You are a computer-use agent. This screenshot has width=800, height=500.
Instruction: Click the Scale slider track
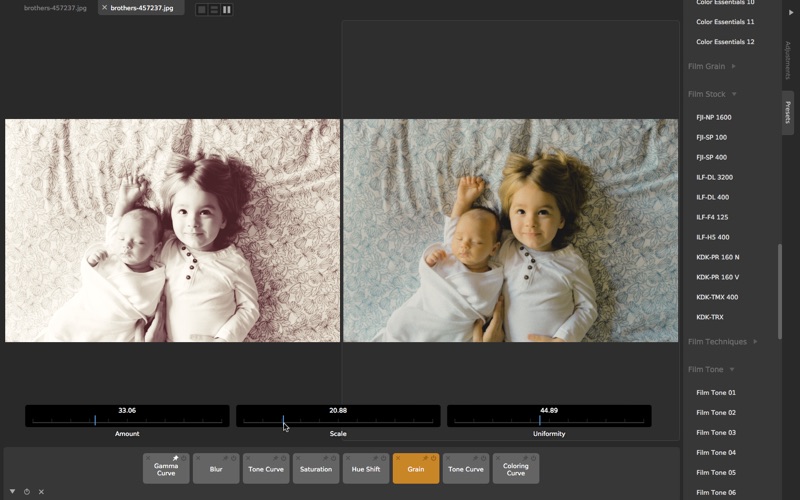[338, 421]
